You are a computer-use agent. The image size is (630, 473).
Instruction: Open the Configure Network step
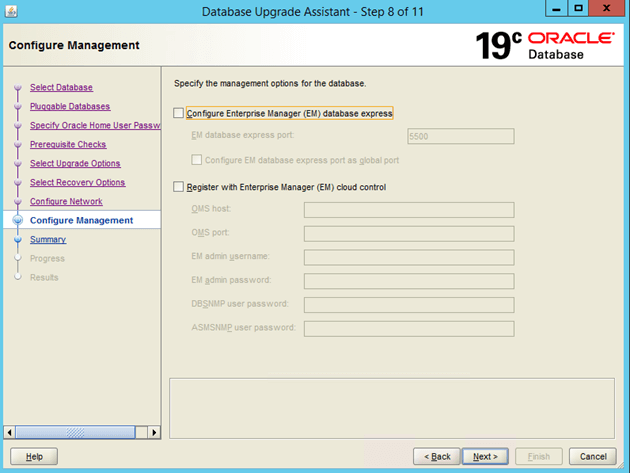pos(66,202)
